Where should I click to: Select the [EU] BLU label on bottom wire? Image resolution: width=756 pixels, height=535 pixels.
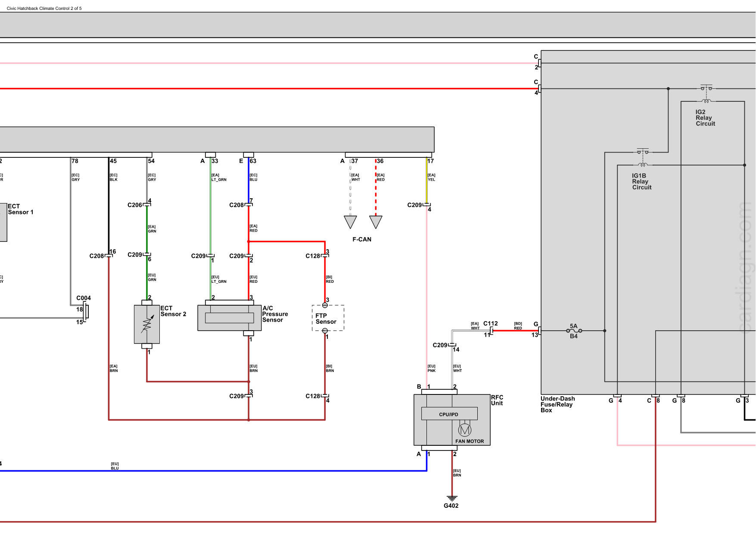115,466
